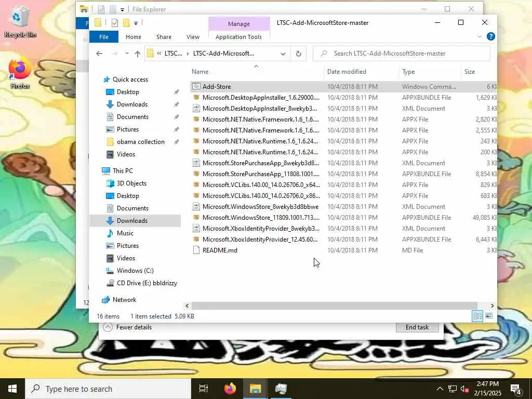
Task: Click the LTSC-Add-Microsoft... breadcrumb segment
Action: click(x=223, y=54)
